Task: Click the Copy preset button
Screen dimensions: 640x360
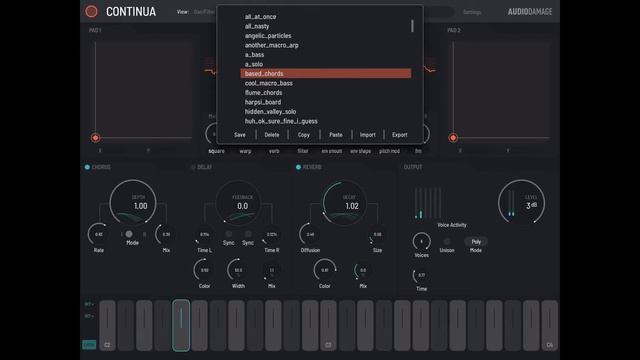Action: coord(304,135)
